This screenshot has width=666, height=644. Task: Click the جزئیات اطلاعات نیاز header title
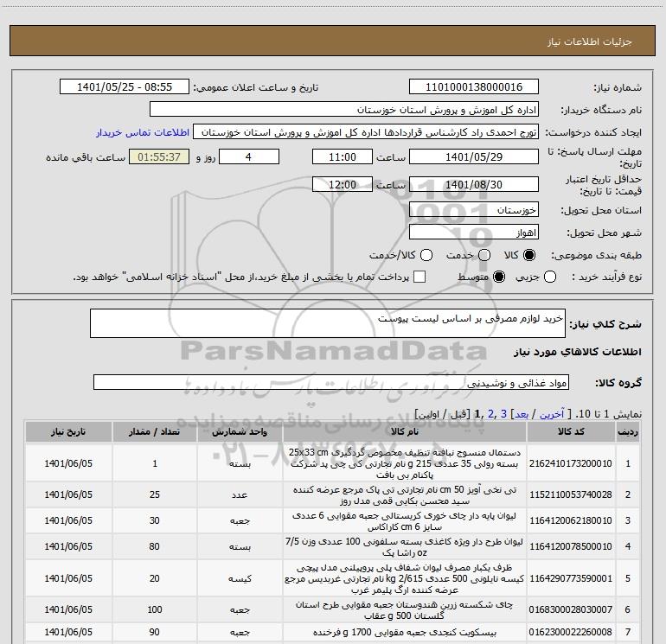click(590, 41)
